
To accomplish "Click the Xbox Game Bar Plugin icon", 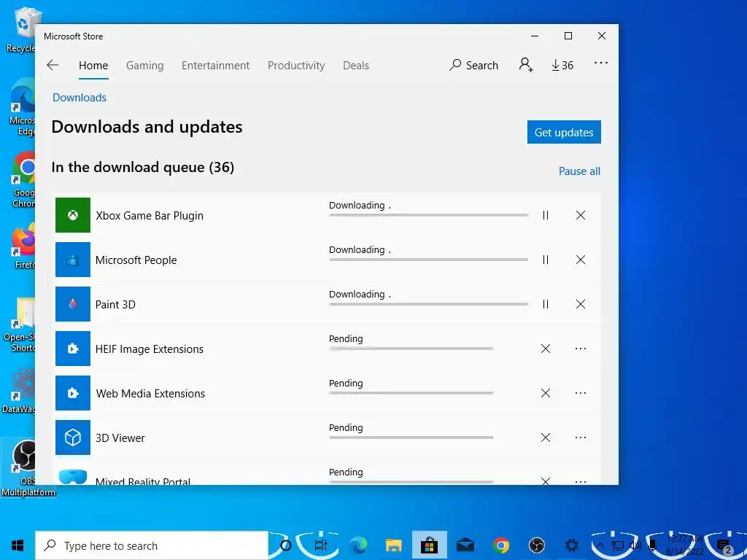I will [73, 215].
